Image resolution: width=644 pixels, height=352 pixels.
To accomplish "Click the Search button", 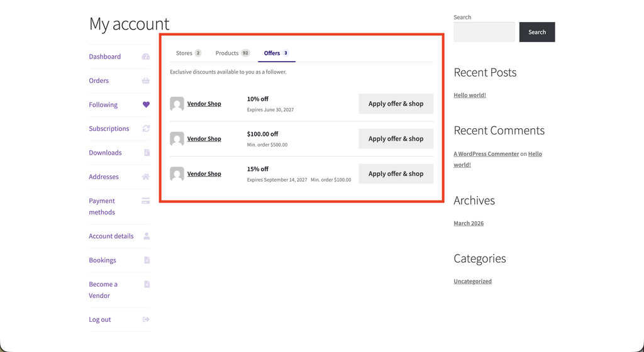I will click(537, 32).
